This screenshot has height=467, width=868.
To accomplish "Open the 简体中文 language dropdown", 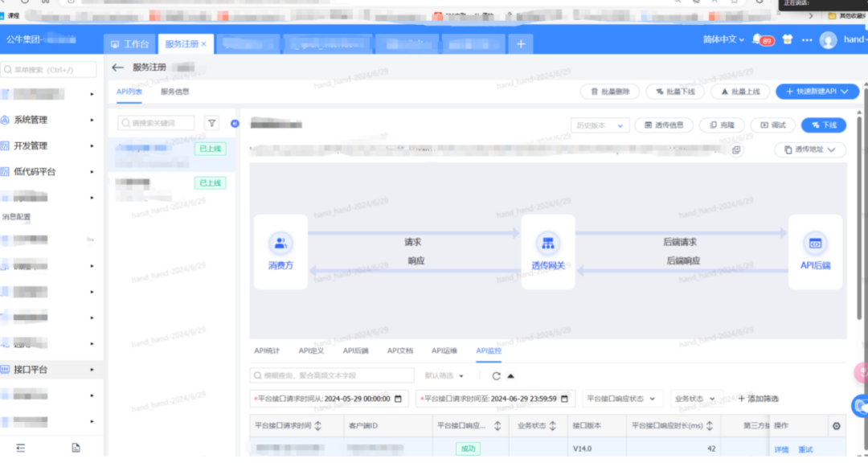I will point(723,39).
